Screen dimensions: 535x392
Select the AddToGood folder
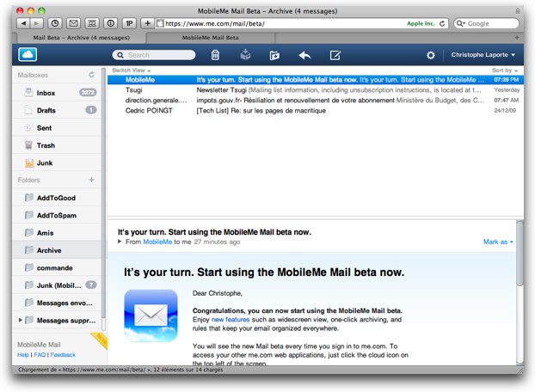(57, 198)
